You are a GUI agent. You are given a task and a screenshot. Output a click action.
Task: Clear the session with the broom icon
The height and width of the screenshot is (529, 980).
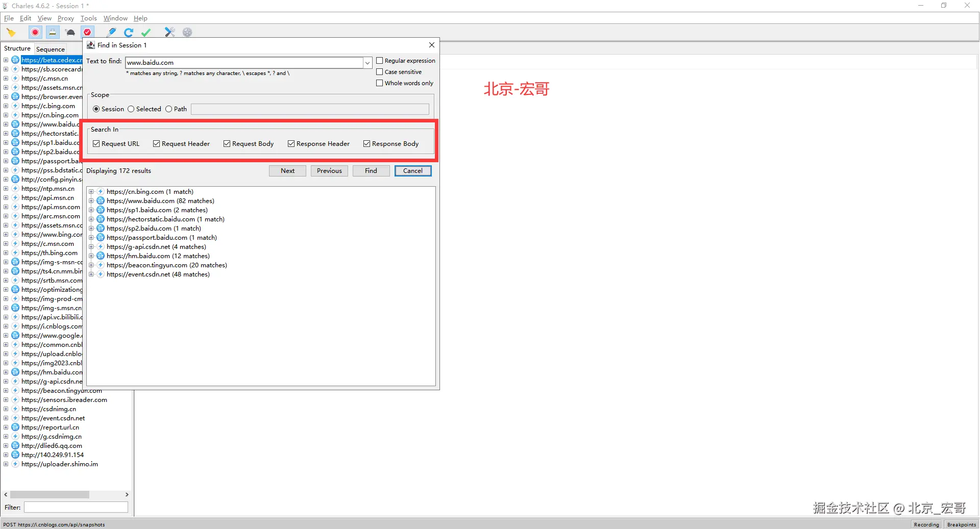point(11,32)
